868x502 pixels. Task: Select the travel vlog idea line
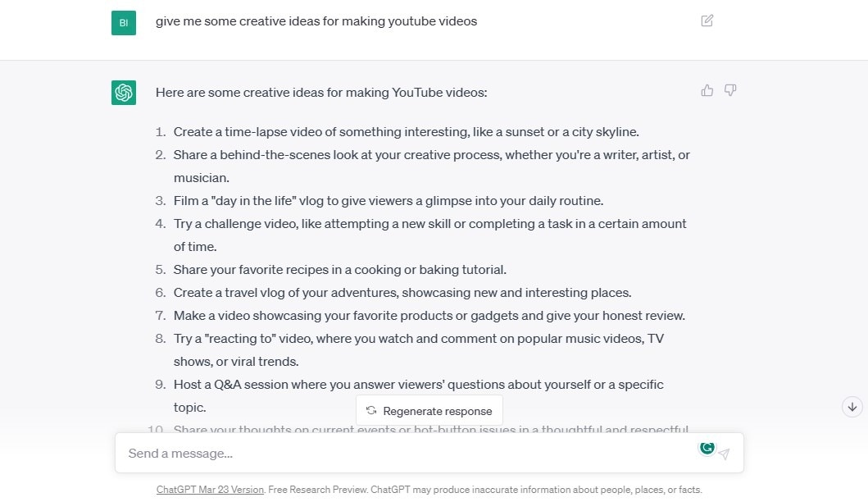402,293
